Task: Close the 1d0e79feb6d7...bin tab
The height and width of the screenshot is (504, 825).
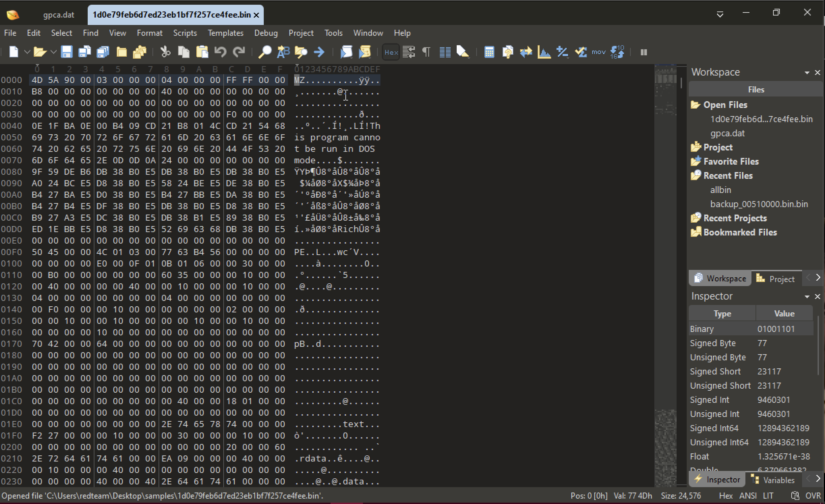Action: [256, 15]
